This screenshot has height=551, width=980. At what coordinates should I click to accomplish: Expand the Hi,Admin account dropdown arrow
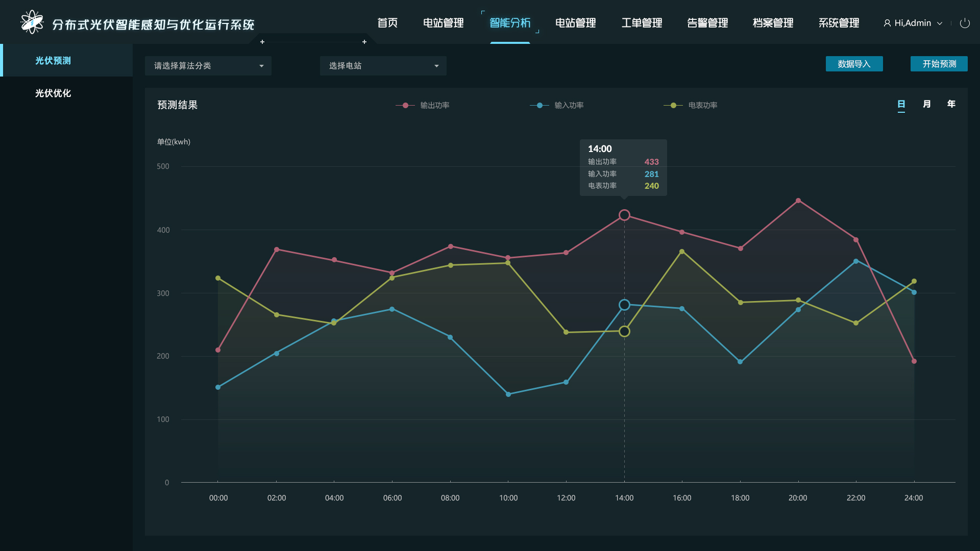click(x=940, y=23)
